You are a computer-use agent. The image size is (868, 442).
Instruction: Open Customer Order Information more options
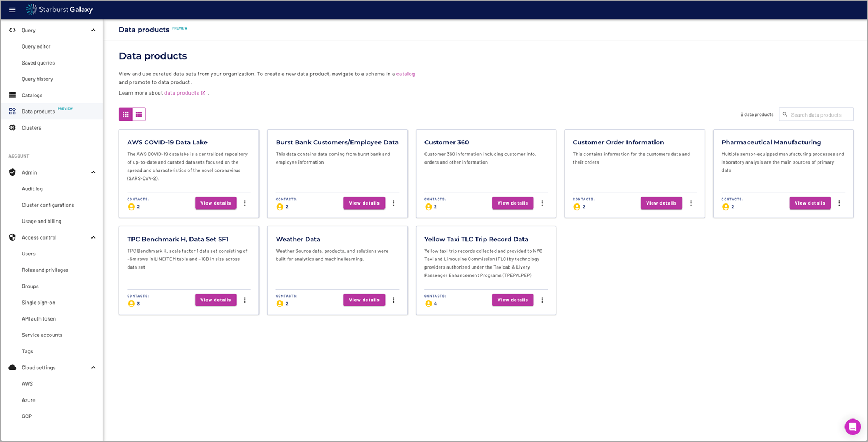(691, 203)
